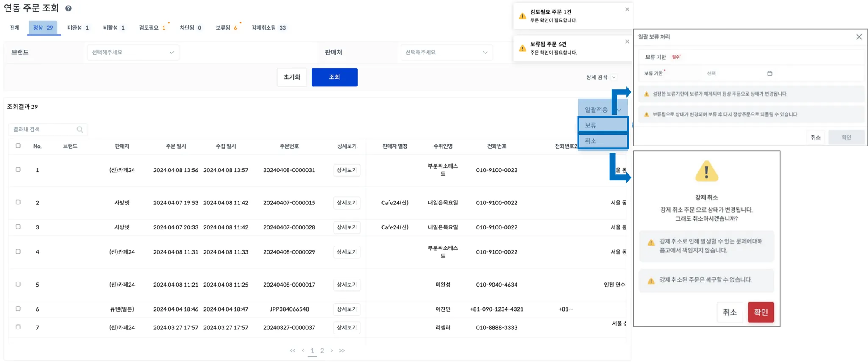
Task: Click the help question mark icon by the title
Action: coord(68,8)
